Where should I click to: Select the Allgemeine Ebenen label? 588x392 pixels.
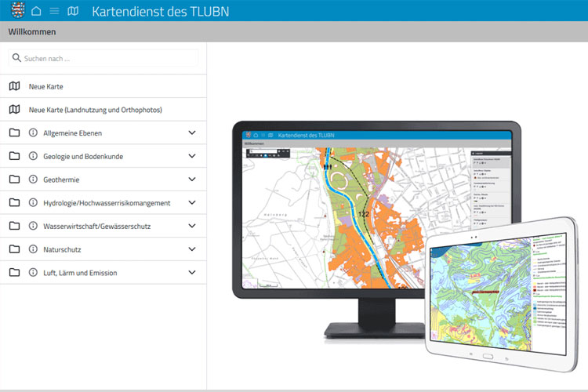point(72,133)
